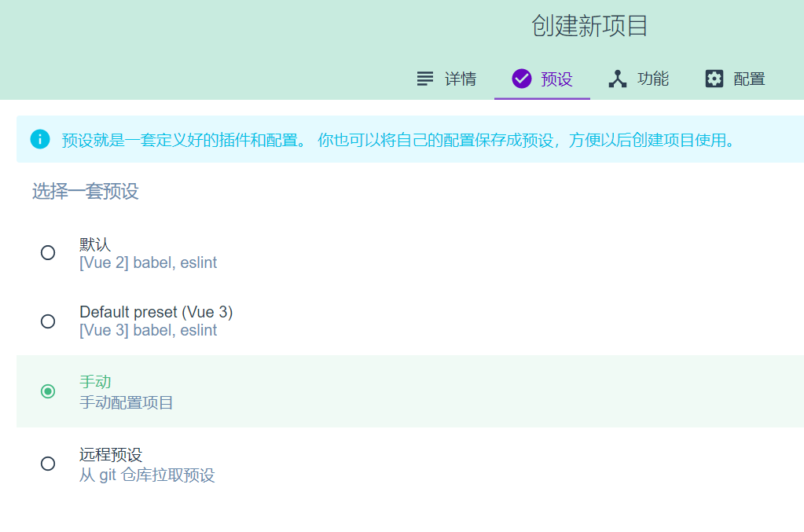Click the 'Default preset (Vue 3)' title

[156, 312]
